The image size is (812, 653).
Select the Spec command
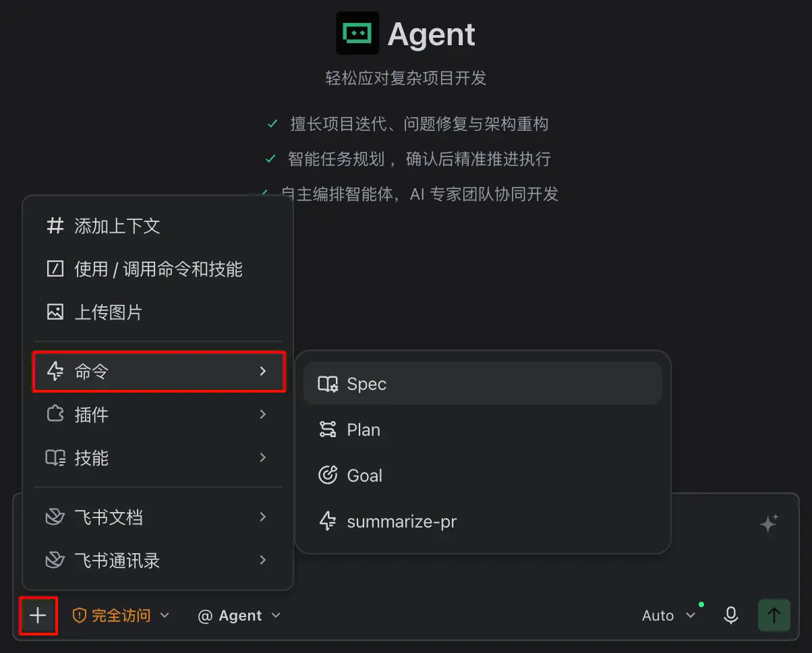pos(483,383)
